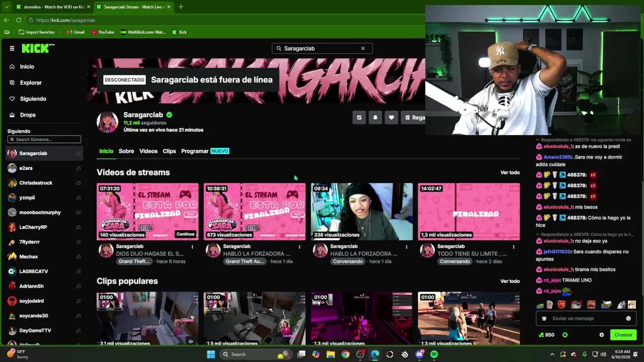
Task: Toggle notification mute icon beside Mechax
Action: click(x=78, y=256)
